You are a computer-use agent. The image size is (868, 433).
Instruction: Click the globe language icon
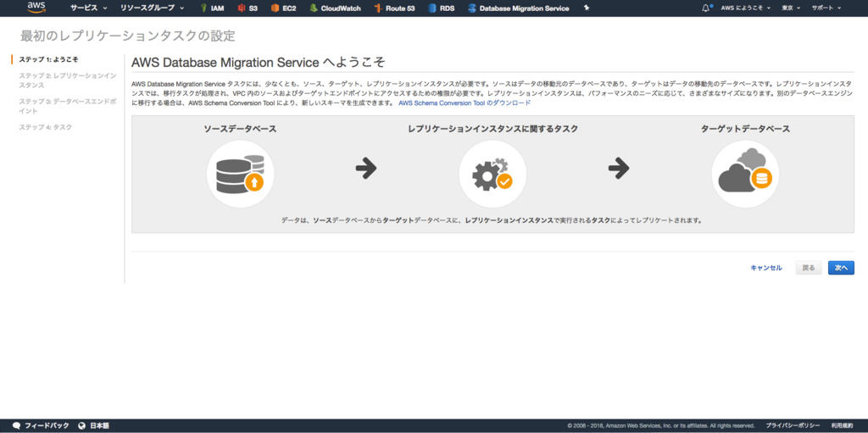point(82,426)
